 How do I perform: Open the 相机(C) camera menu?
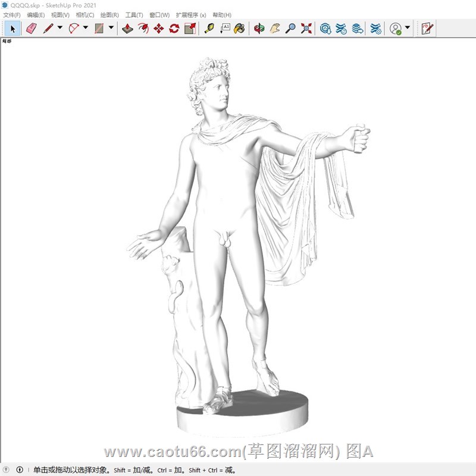coord(85,15)
